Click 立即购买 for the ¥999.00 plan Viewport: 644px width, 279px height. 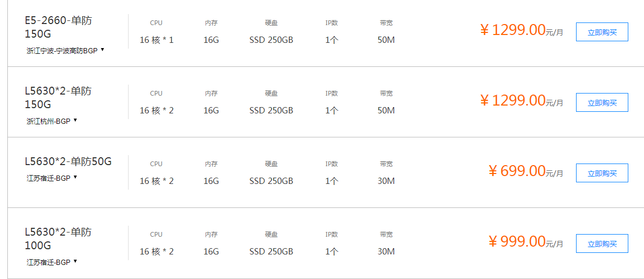[602, 243]
